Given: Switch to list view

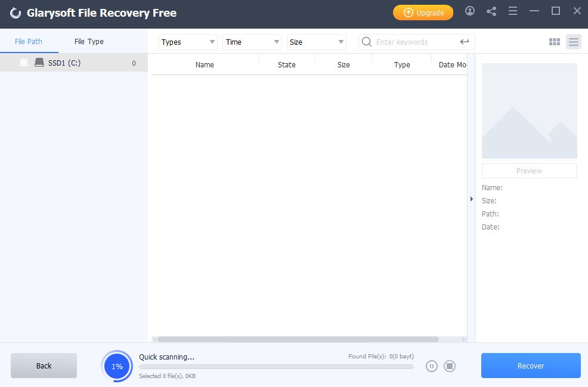Looking at the screenshot, I should (x=573, y=42).
